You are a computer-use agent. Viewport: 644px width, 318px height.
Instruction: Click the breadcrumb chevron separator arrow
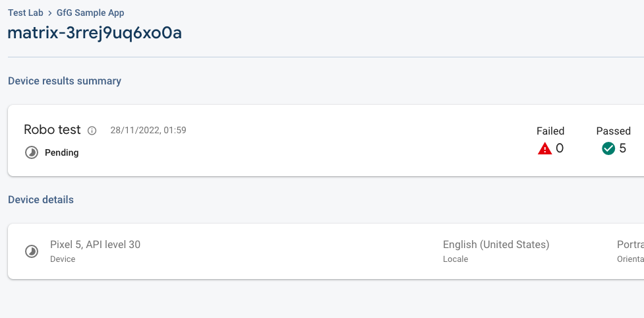coord(50,13)
